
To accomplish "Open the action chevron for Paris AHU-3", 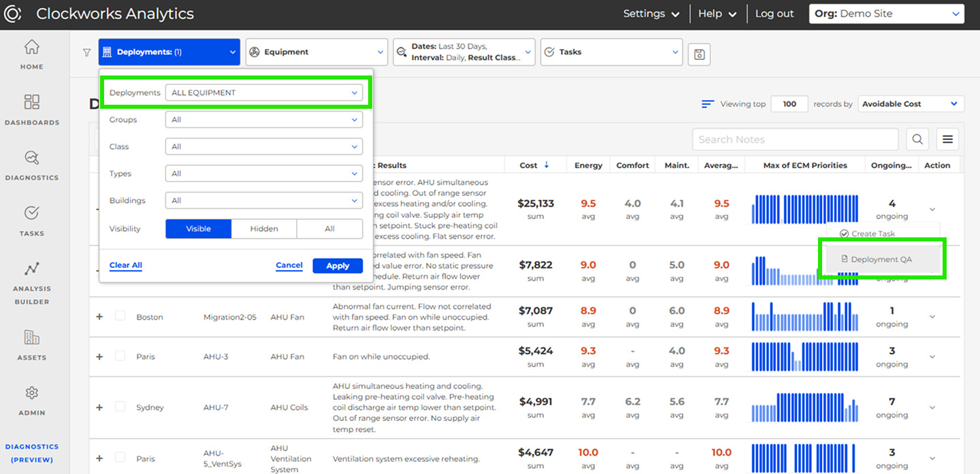I will 932,357.
